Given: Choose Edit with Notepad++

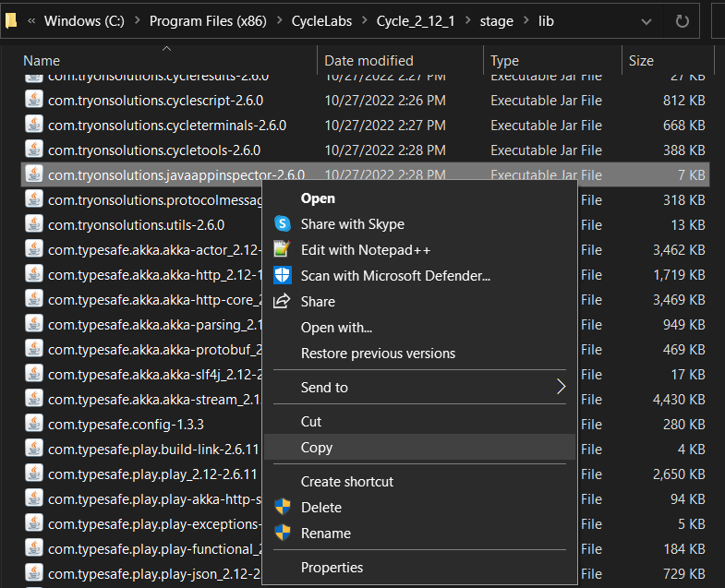Looking at the screenshot, I should 419,250.
